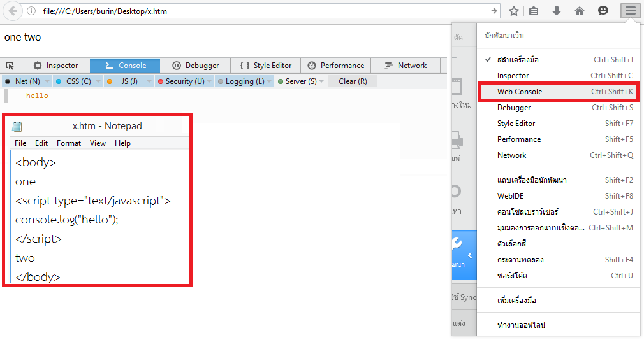Image resolution: width=644 pixels, height=340 pixels.
Task: Expand the CSS filter dropdown arrow
Action: coord(96,81)
